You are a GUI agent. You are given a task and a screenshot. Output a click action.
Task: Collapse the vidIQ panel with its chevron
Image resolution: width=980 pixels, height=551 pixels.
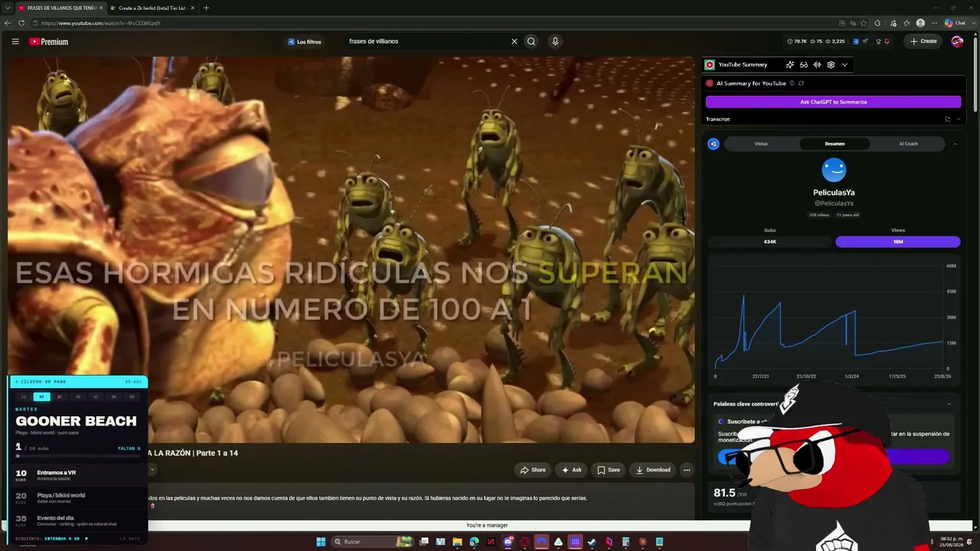(955, 144)
